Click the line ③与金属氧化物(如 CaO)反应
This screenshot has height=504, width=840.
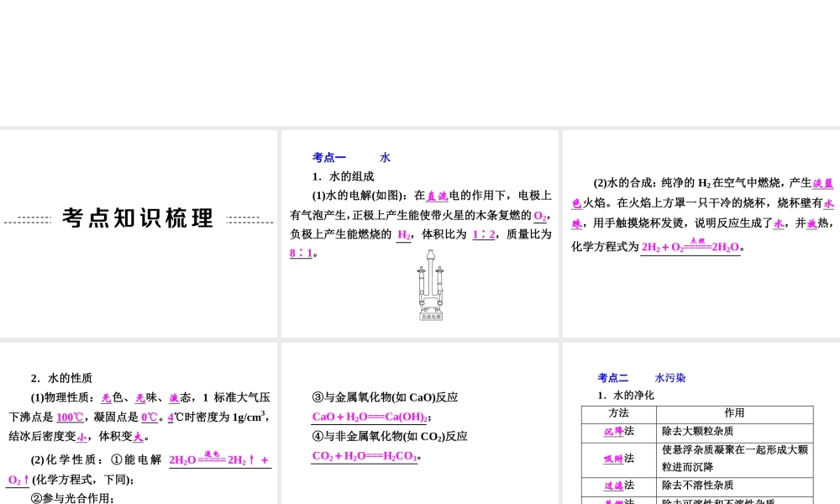pyautogui.click(x=385, y=397)
